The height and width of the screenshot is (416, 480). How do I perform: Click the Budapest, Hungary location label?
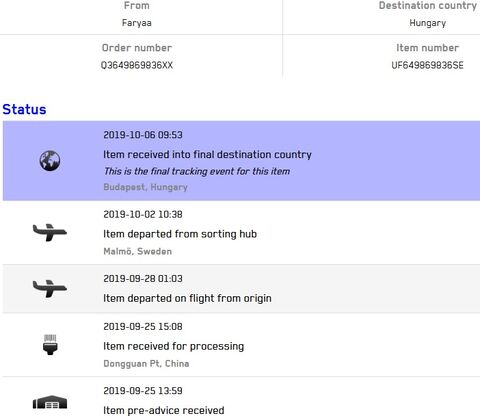(x=145, y=187)
